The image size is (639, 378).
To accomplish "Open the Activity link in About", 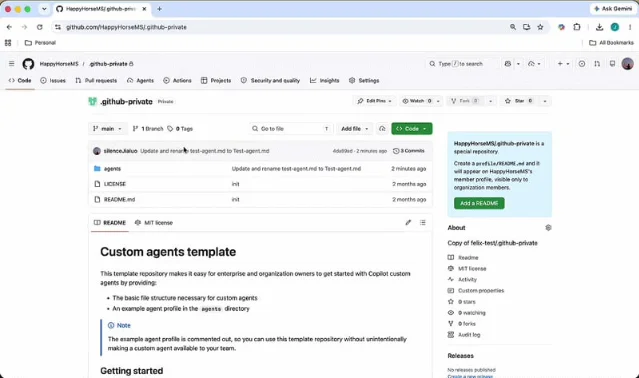I will point(467,279).
